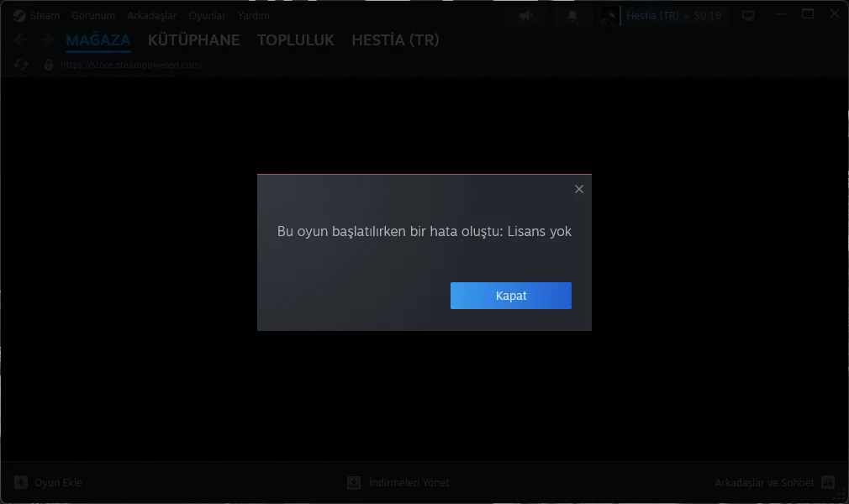The height and width of the screenshot is (504, 849).
Task: Switch to the TOPLULUK tab
Action: click(x=295, y=39)
